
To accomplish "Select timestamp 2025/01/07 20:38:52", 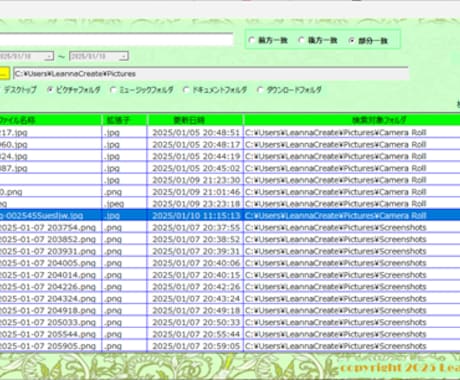I will coord(196,239).
